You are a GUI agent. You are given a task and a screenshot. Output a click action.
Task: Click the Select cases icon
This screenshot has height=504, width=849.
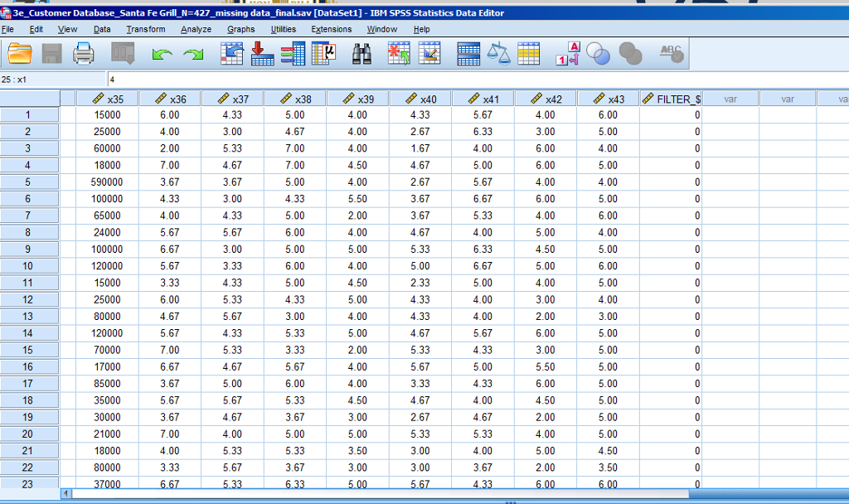(528, 54)
